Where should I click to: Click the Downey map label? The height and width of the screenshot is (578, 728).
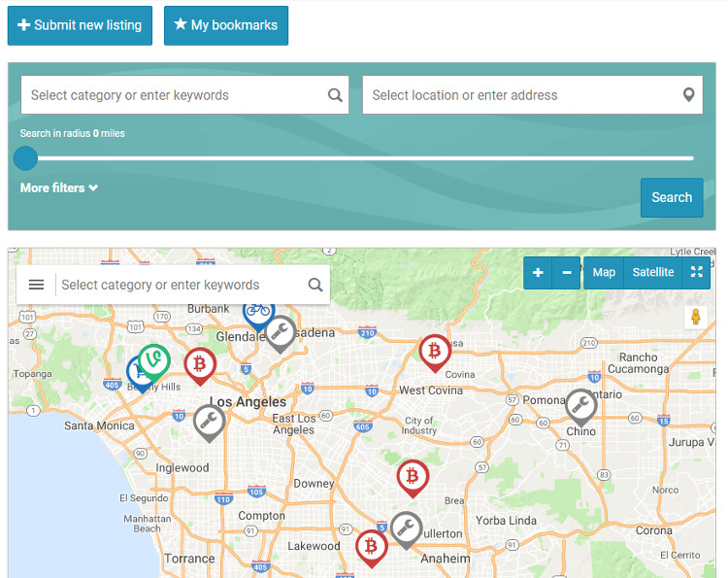314,484
